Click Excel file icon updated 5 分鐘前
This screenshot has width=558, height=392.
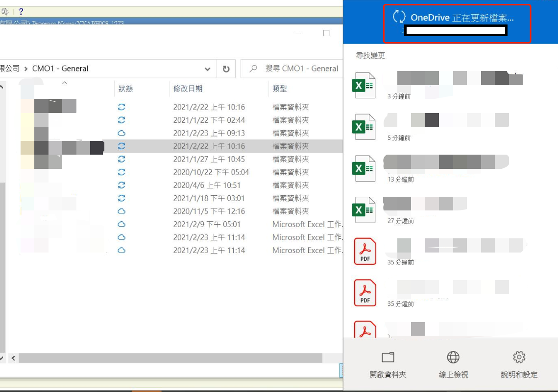364,127
